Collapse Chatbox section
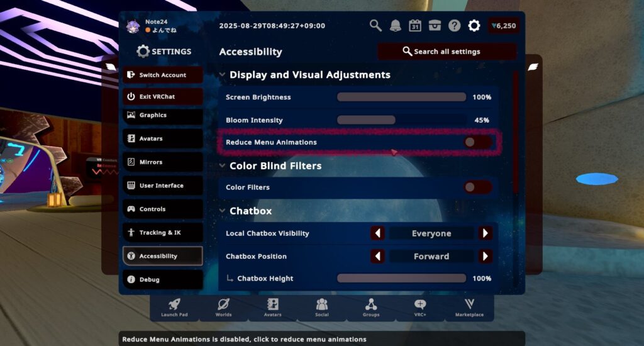This screenshot has width=644, height=346. (x=222, y=211)
